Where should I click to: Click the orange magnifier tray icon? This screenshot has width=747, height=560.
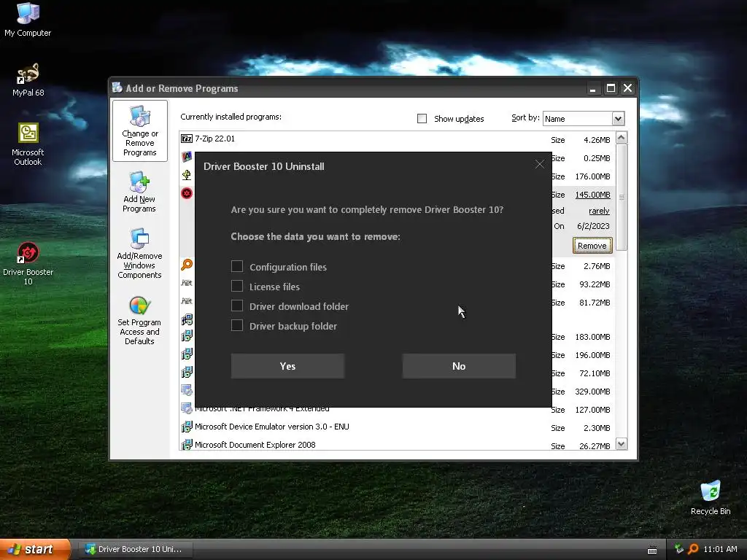click(693, 549)
